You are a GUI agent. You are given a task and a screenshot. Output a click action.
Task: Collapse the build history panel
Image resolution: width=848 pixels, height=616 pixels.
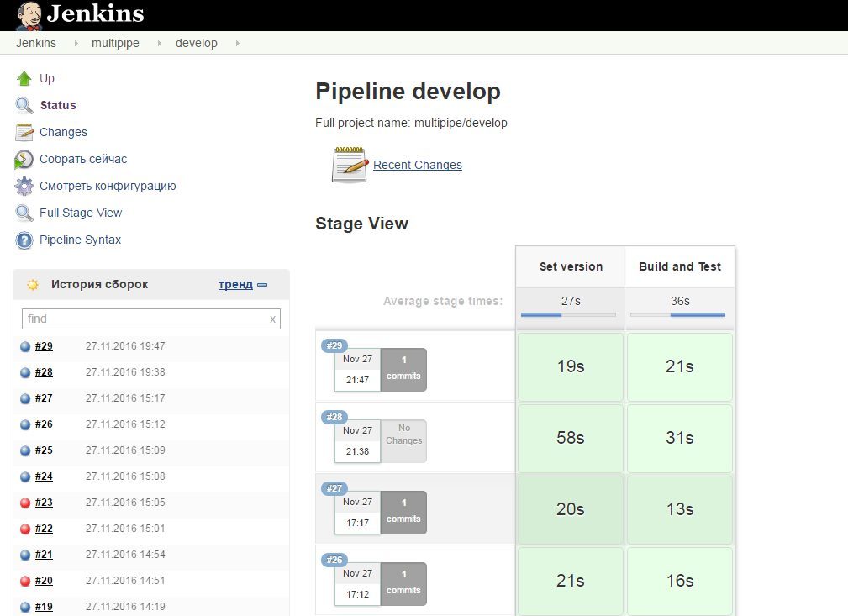(262, 285)
